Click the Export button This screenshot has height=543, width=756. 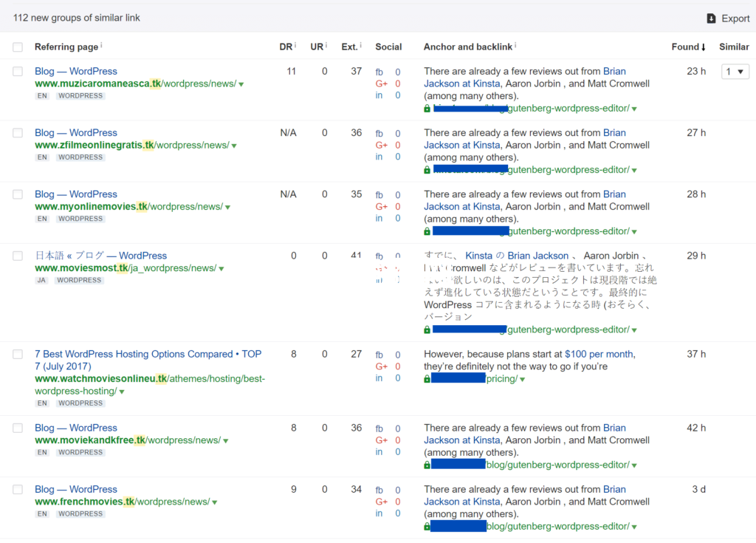pos(728,18)
